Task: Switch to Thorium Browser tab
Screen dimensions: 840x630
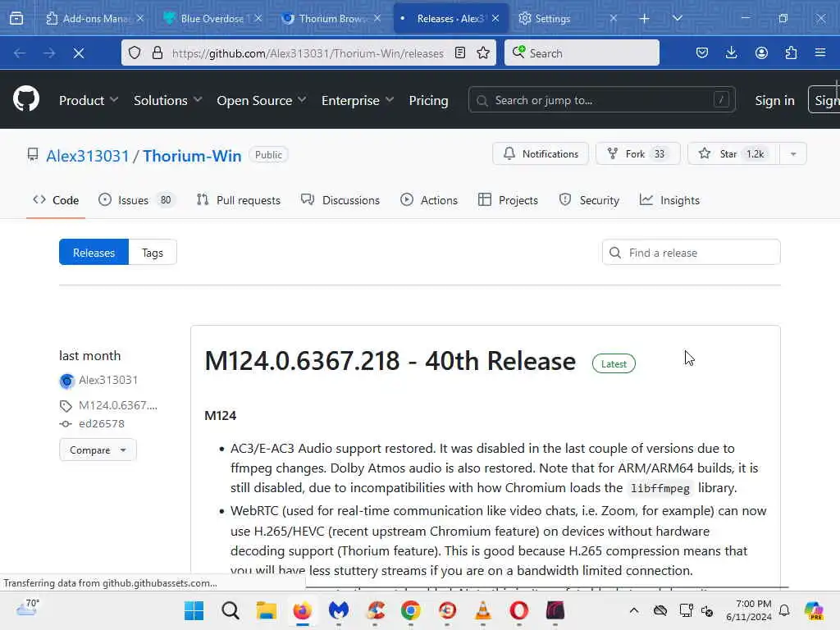Action: tap(332, 18)
